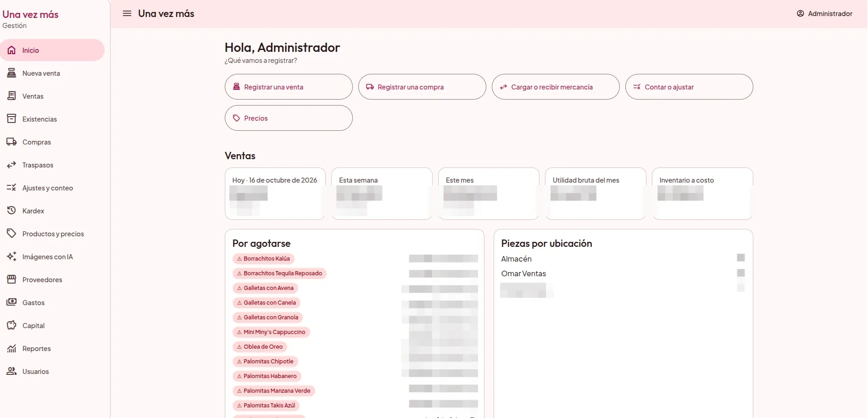This screenshot has width=868, height=418.
Task: Click the Contar o ajustar button
Action: [689, 87]
